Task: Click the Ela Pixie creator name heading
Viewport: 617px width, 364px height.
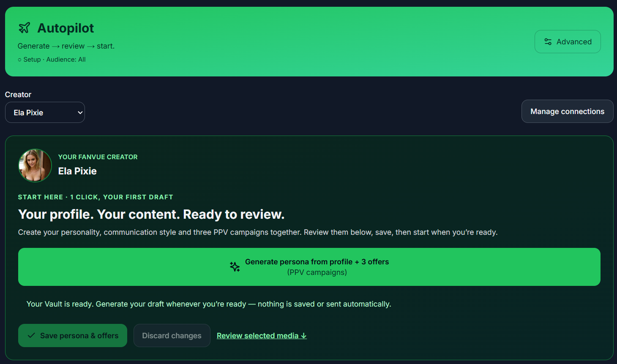Action: pos(77,171)
